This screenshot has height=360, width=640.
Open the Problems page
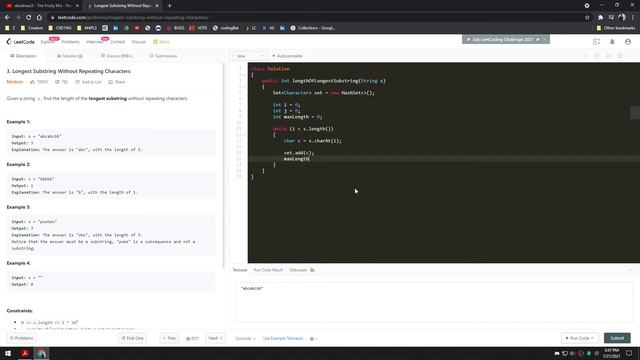point(71,42)
